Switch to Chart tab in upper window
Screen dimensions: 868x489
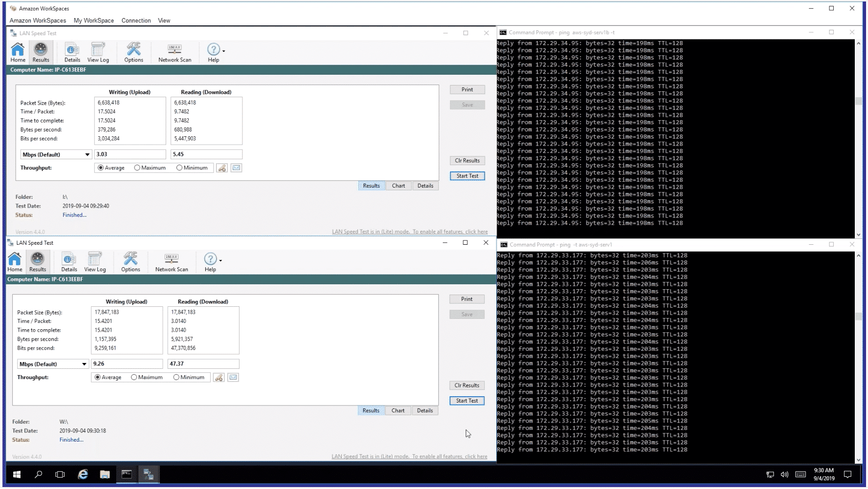coord(398,186)
